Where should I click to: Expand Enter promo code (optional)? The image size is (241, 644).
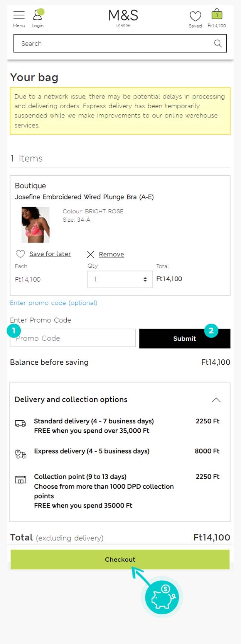(54, 303)
